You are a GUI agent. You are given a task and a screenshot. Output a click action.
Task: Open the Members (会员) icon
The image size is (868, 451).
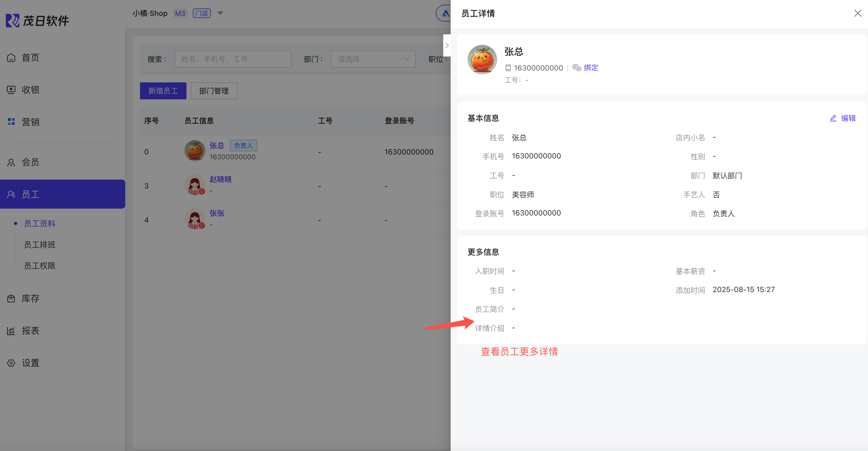(11, 162)
